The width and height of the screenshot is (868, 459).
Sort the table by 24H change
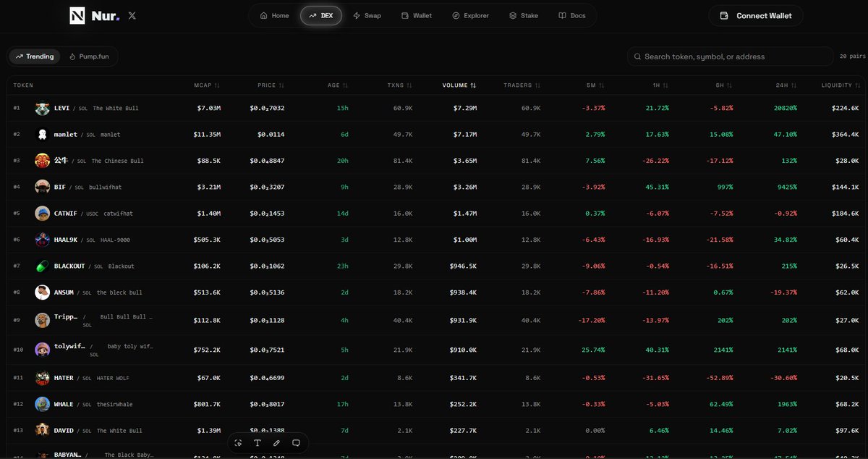click(x=787, y=85)
